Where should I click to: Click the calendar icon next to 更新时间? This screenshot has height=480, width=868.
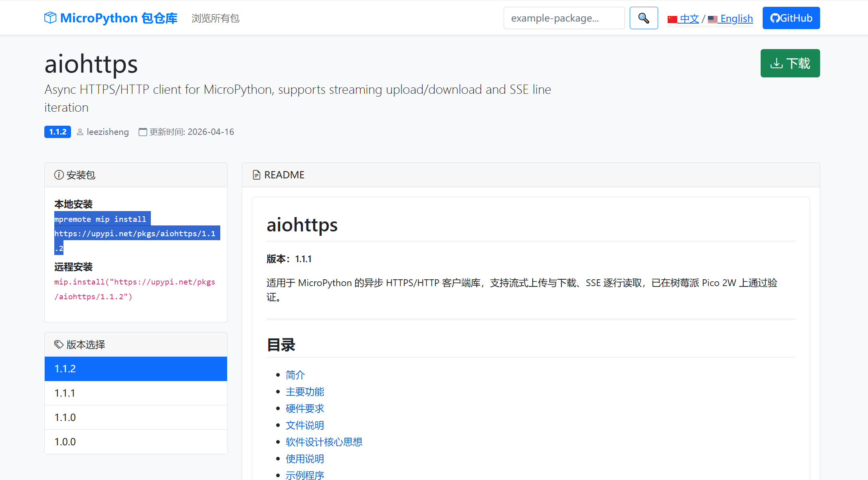coord(143,132)
